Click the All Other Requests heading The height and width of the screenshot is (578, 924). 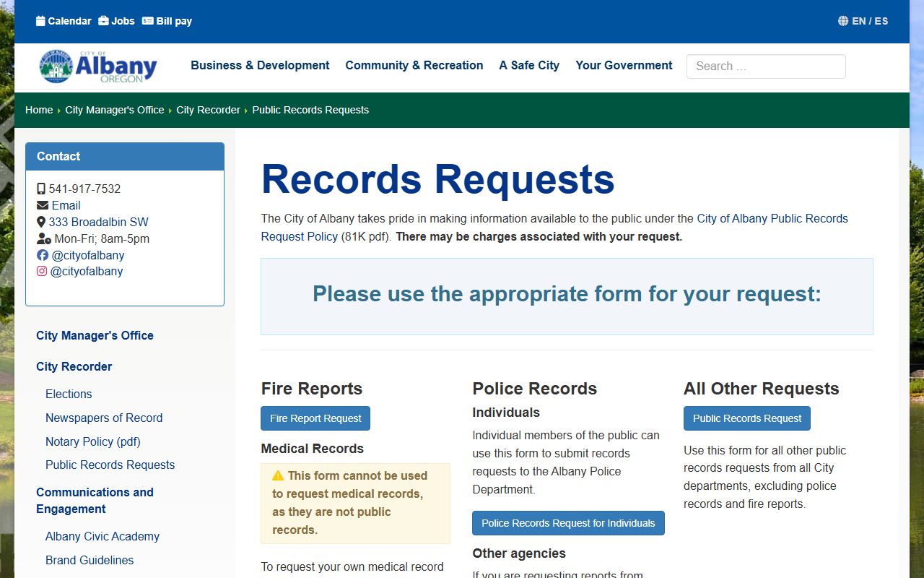click(x=762, y=389)
